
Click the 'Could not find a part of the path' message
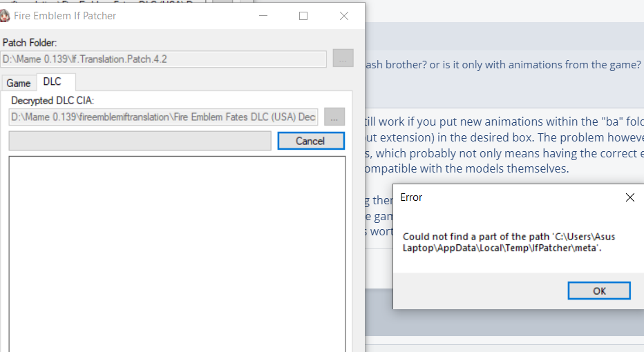pos(509,242)
